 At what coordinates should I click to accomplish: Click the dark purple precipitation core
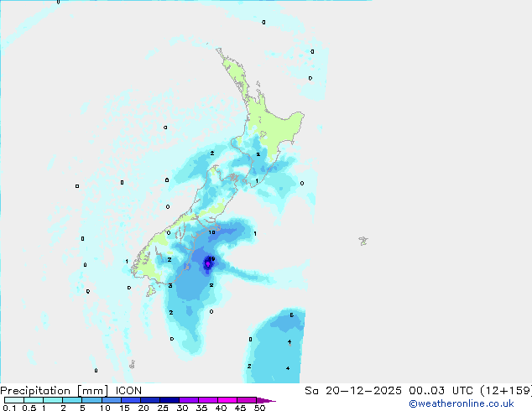pyautogui.click(x=207, y=264)
